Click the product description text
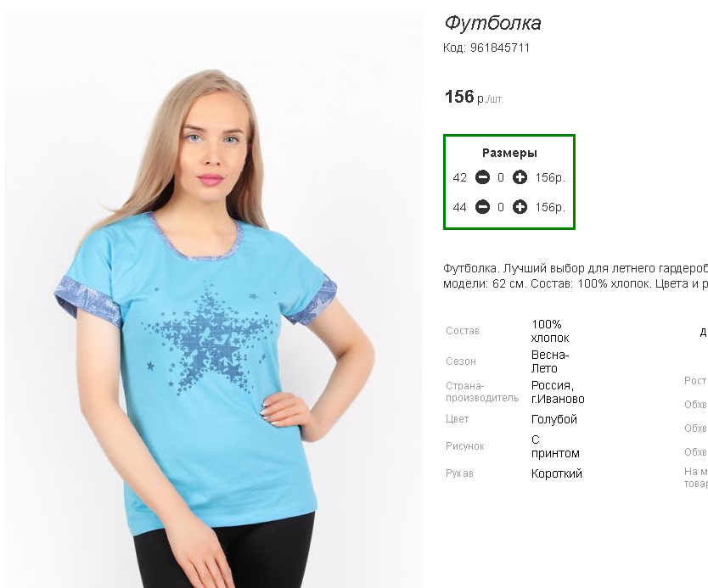708x588 pixels. click(576, 276)
